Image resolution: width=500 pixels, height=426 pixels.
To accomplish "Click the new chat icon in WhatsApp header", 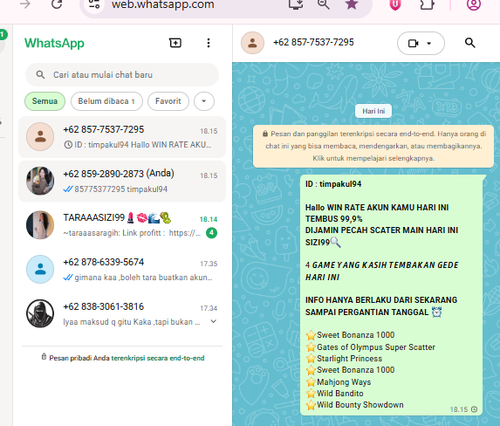I will pyautogui.click(x=175, y=43).
